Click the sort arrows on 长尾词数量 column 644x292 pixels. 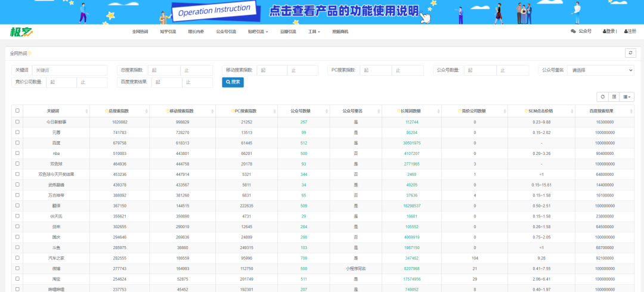click(x=439, y=111)
